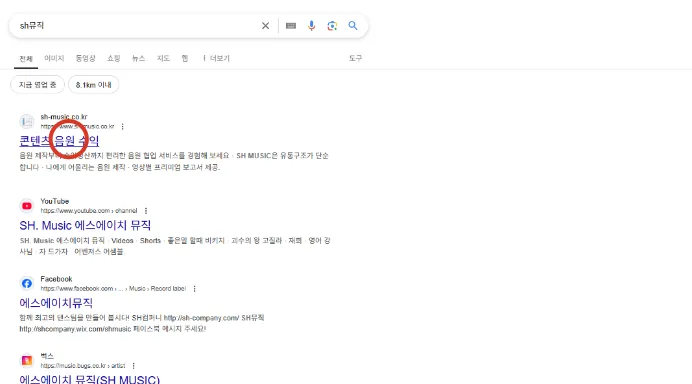
Task: Open the 에스에이치뮤직 Facebook link
Action: (56, 303)
